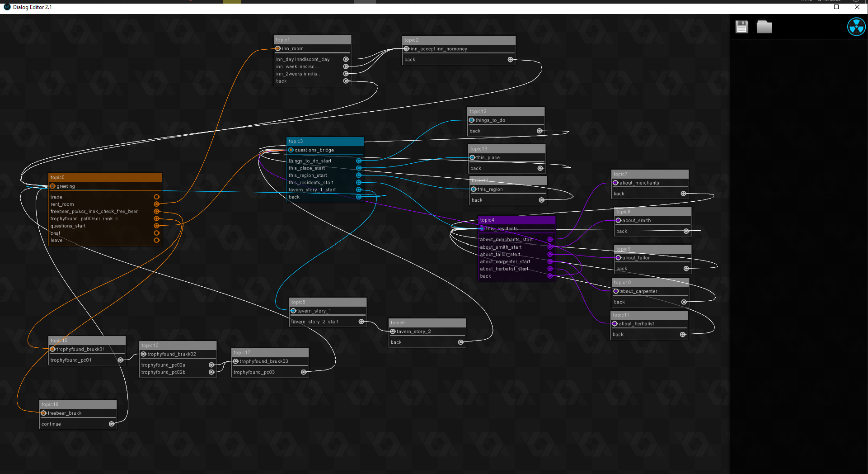Toggle the back output pin on topic2
868x474 pixels.
coord(511,59)
